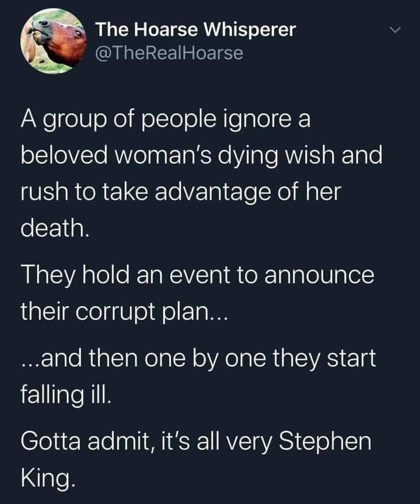Click the line 'rush to take advantage of her'
Image resolution: width=420 pixels, height=504 pixels.
[x=181, y=193]
